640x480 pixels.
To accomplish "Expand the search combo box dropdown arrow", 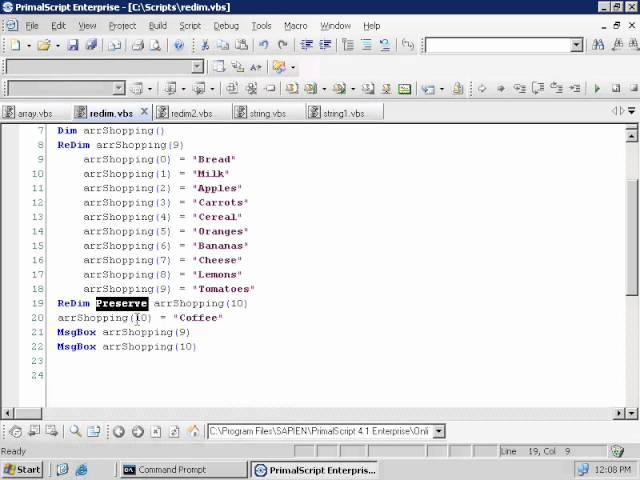I will click(x=577, y=45).
